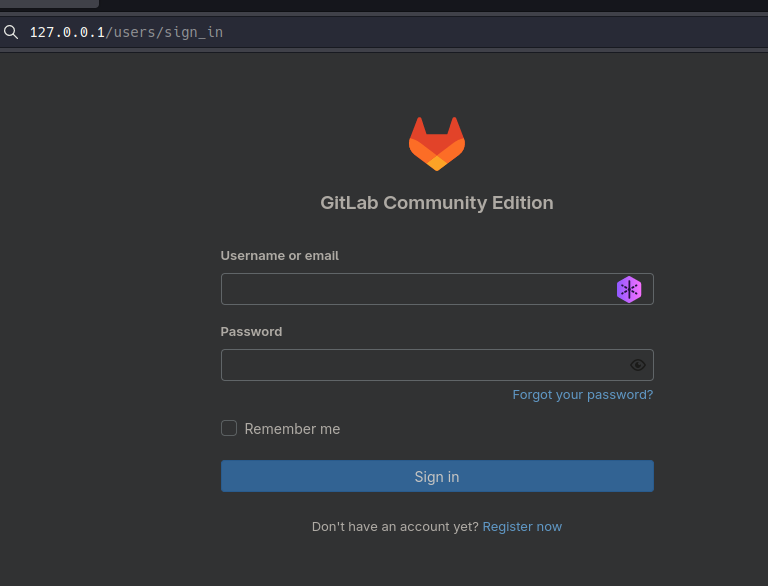Open the Forgot your password link

pyautogui.click(x=582, y=395)
